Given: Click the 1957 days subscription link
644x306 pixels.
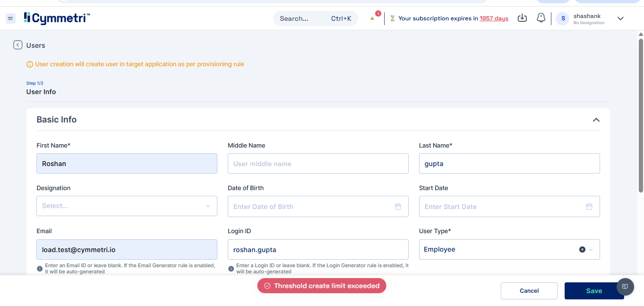Looking at the screenshot, I should 494,18.
